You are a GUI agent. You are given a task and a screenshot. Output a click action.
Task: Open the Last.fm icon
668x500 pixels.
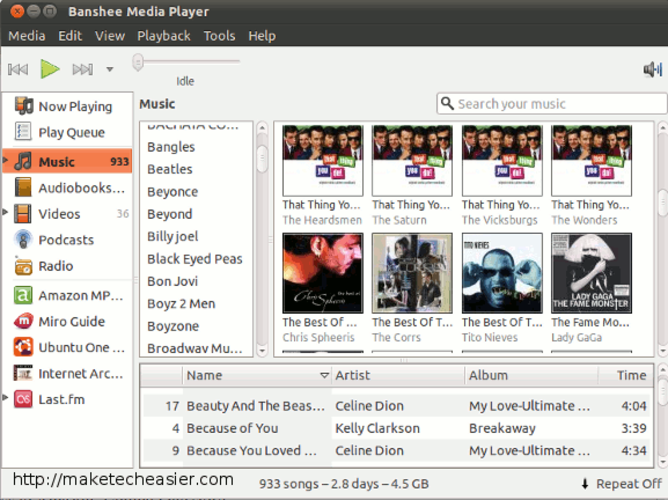[23, 399]
